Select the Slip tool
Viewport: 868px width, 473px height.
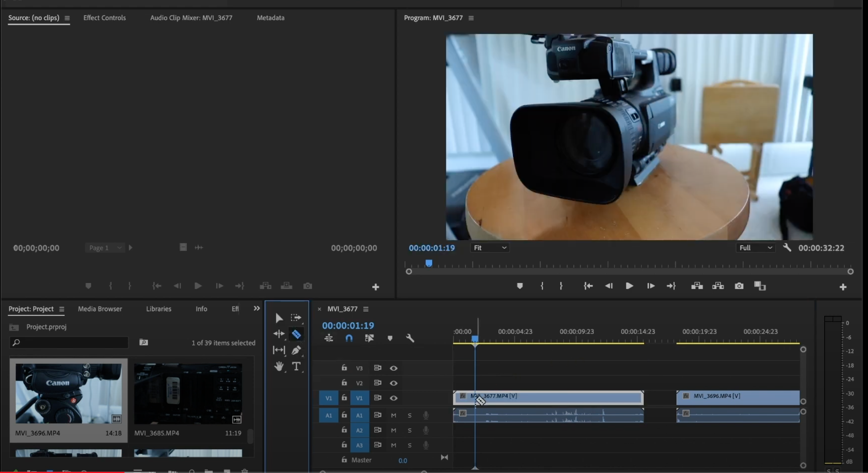point(279,350)
